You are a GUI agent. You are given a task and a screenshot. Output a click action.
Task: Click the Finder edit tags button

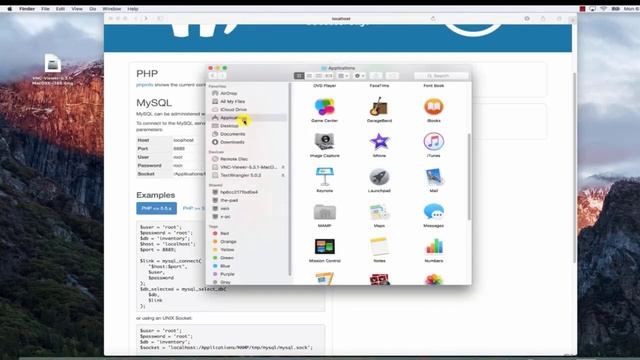(392, 76)
